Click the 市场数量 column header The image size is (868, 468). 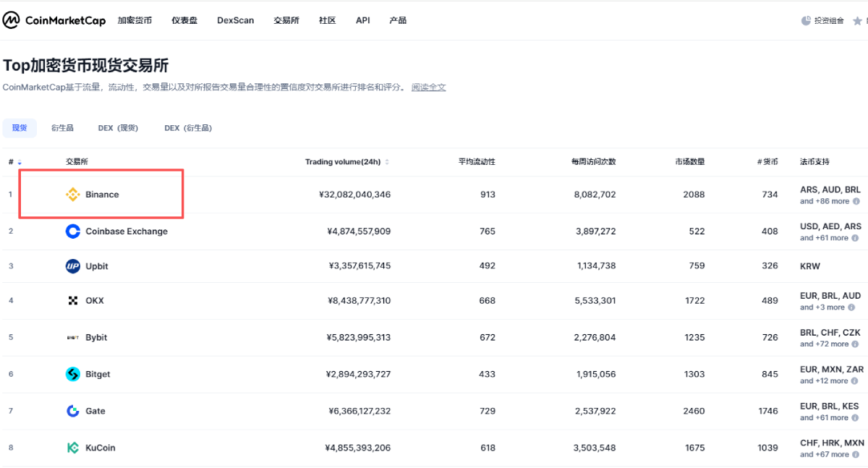pos(690,162)
